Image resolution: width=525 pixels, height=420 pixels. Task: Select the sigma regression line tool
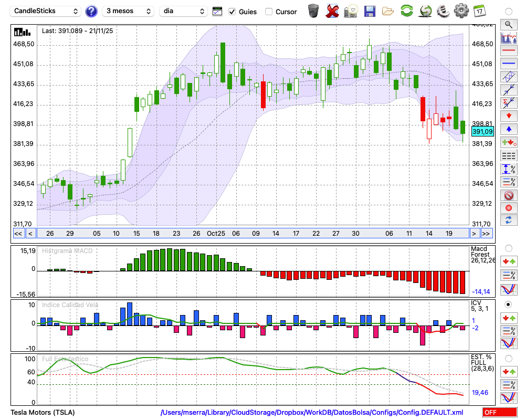(x=509, y=103)
